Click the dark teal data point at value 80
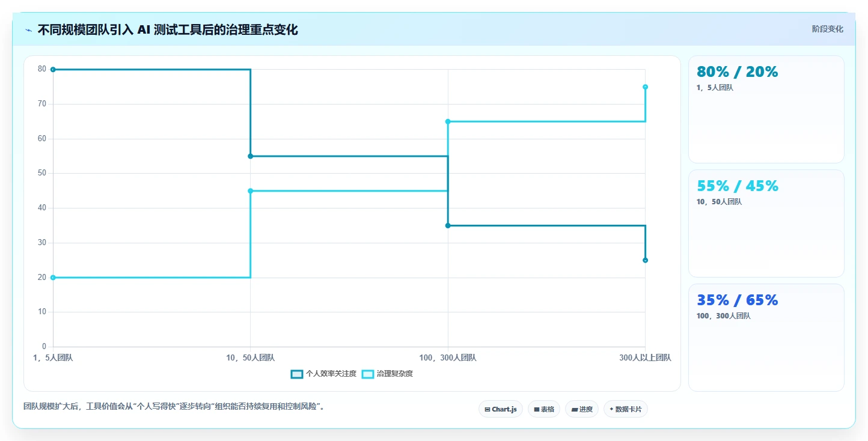This screenshot has height=441, width=868. coord(53,70)
